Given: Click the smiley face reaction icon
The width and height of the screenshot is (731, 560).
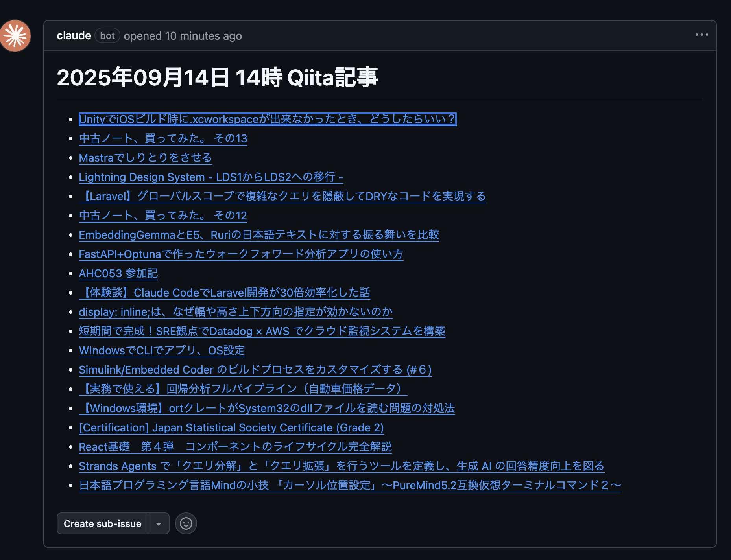Looking at the screenshot, I should 186,523.
